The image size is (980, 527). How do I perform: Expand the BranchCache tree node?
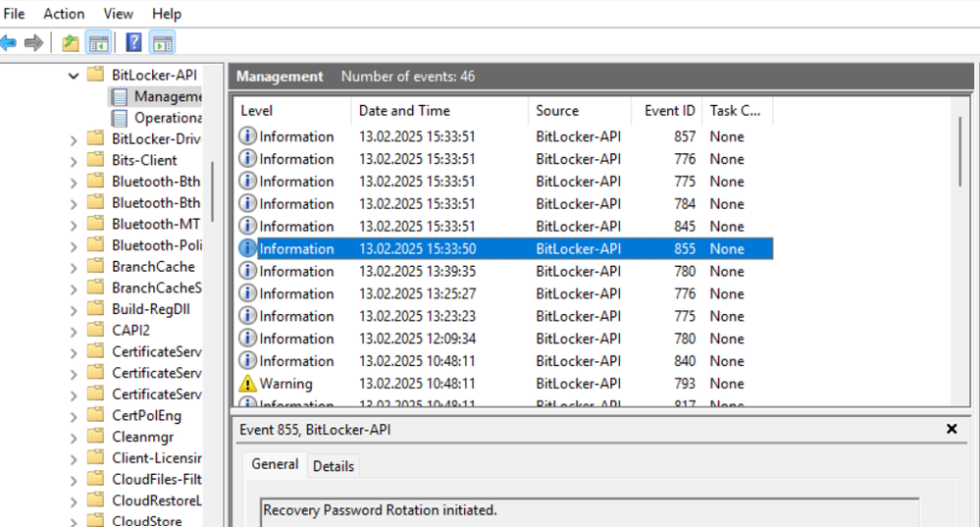[74, 268]
